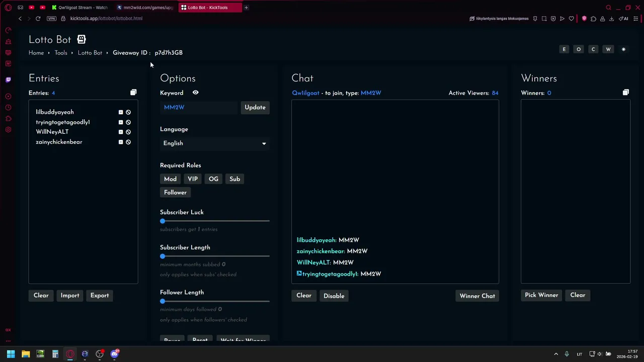Go to Tools in the breadcrumb
Image resolution: width=644 pixels, height=362 pixels.
tap(61, 53)
